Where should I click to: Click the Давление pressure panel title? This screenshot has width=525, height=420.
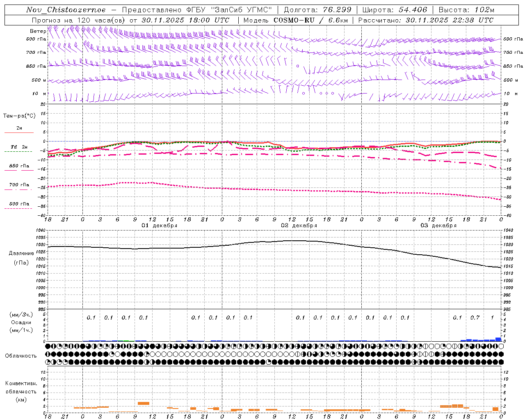21,253
